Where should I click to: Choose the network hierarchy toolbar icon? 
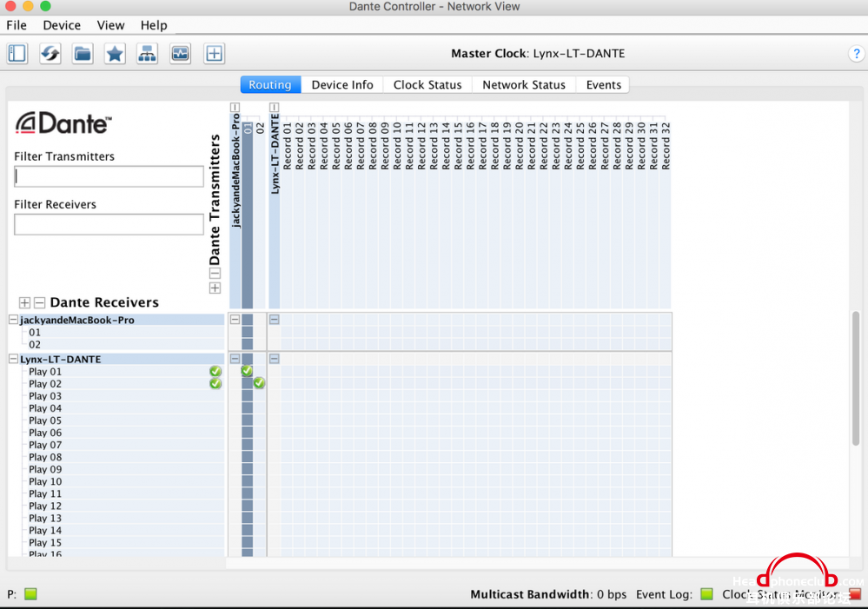tap(147, 54)
